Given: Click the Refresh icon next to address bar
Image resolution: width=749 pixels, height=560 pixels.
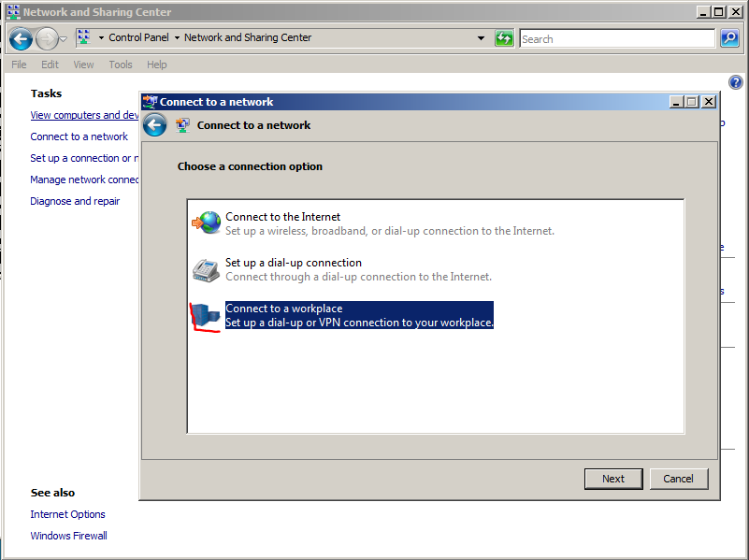Looking at the screenshot, I should pos(504,38).
